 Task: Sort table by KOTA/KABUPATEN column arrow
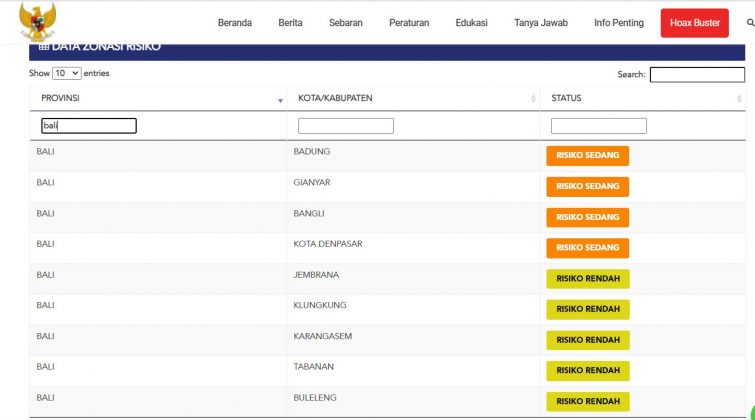tap(532, 100)
